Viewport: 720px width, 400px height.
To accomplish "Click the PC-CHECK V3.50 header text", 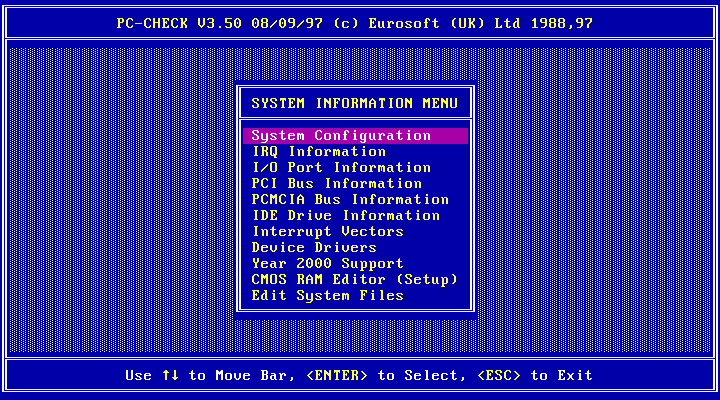I will coord(179,23).
